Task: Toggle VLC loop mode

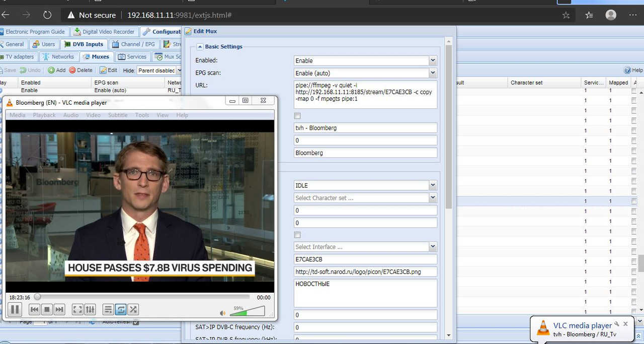Action: click(x=121, y=309)
